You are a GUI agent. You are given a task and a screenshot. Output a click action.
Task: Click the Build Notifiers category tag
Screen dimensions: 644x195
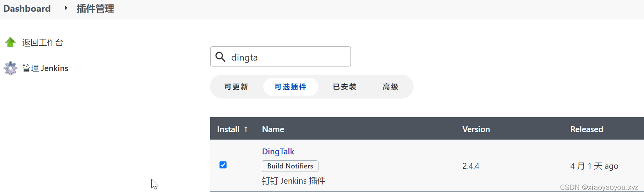(290, 166)
